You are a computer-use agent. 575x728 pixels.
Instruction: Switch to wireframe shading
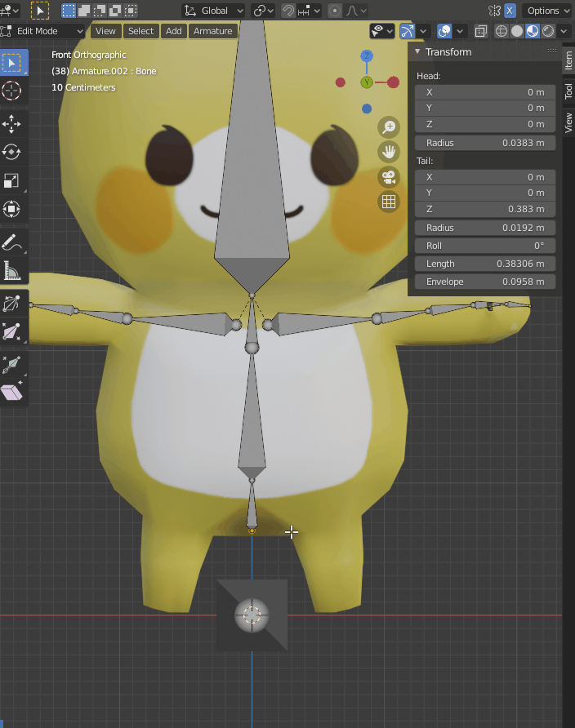coord(501,31)
